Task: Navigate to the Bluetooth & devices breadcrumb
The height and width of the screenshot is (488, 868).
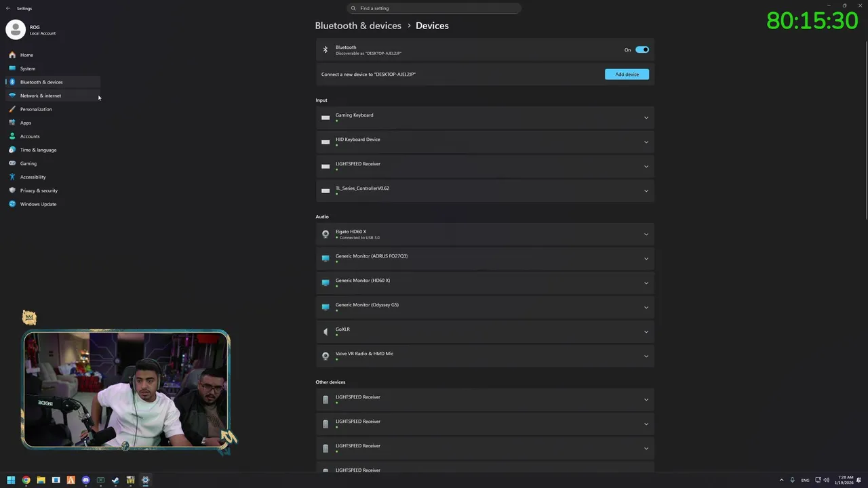Action: click(x=358, y=26)
